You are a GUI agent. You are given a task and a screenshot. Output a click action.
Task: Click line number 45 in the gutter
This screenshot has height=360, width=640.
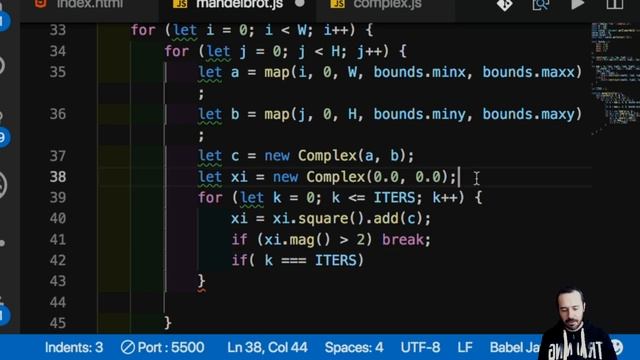click(58, 323)
